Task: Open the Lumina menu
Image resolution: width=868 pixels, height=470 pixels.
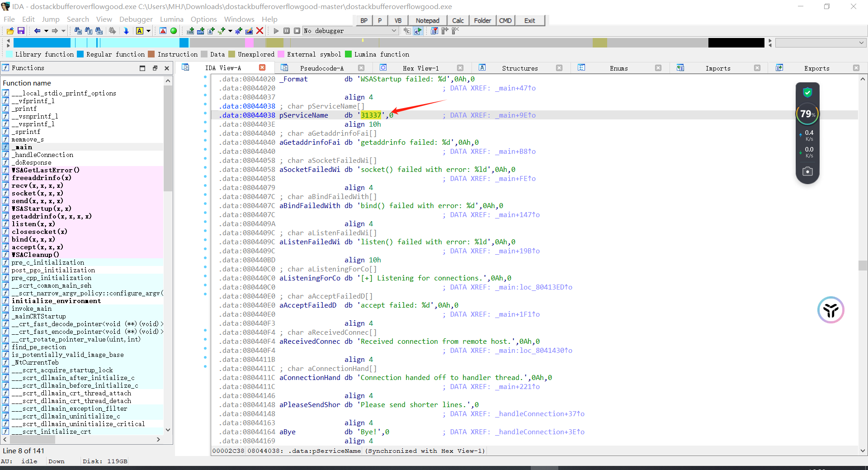Action: coord(171,19)
